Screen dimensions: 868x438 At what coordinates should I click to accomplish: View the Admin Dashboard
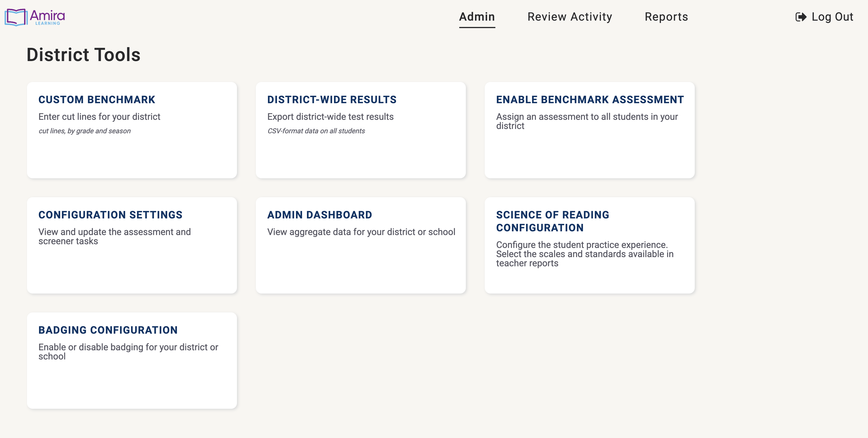coord(361,245)
